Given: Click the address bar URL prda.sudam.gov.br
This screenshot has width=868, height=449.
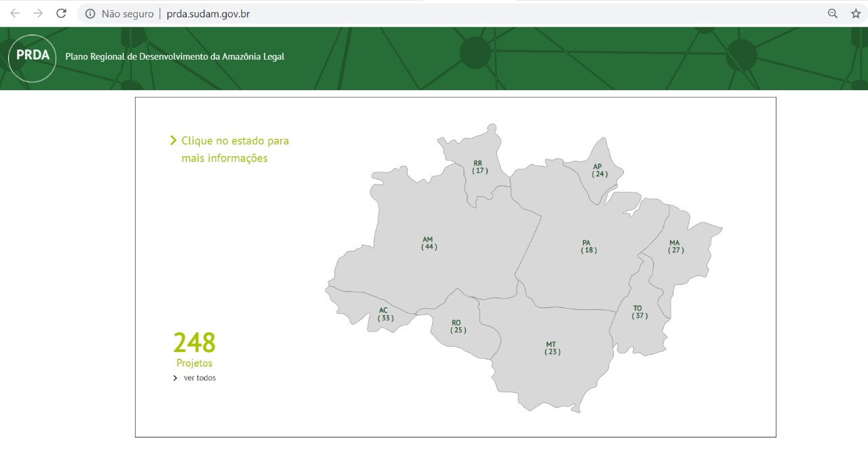Looking at the screenshot, I should 208,14.
